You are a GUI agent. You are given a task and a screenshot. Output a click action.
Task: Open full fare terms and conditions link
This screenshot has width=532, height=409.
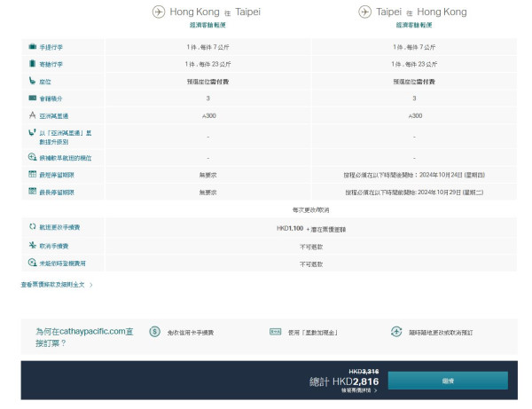coord(57,285)
